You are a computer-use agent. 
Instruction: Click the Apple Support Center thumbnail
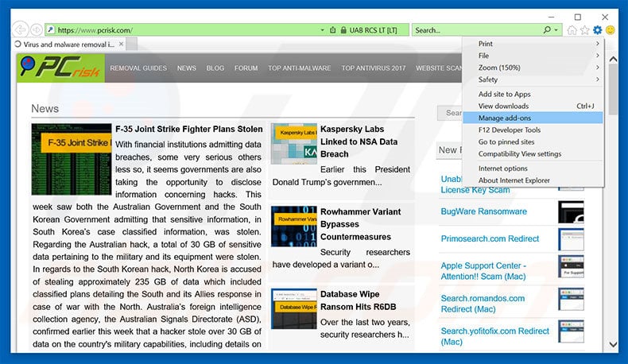point(571,266)
